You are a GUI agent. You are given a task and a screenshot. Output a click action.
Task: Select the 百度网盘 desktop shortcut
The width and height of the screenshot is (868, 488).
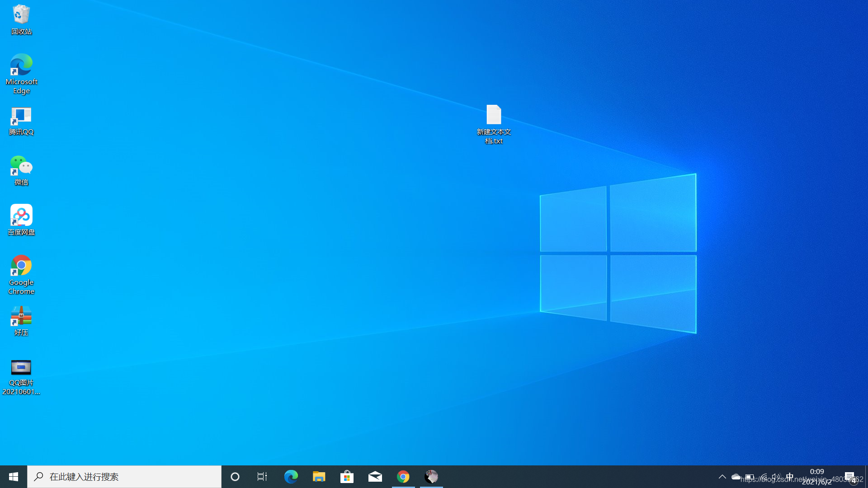(21, 221)
